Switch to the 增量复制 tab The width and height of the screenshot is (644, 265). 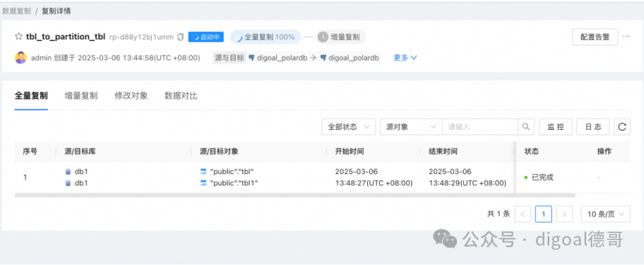[x=81, y=96]
